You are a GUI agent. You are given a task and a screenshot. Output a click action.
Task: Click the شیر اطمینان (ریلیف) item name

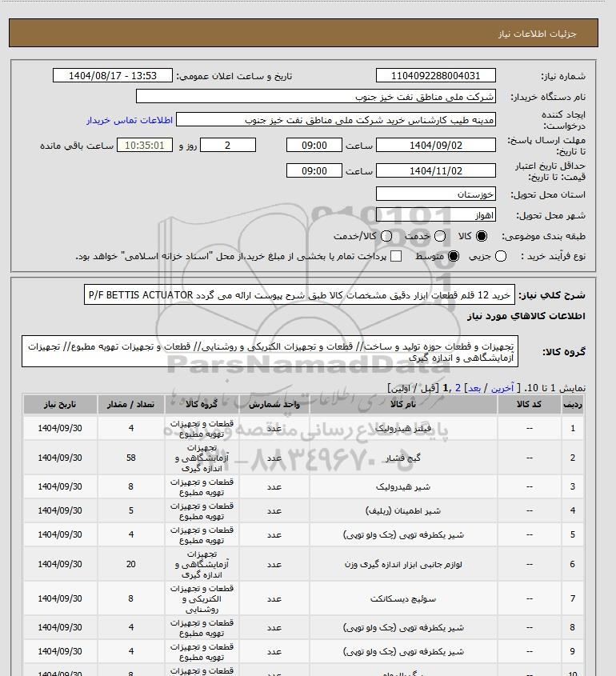click(x=403, y=511)
